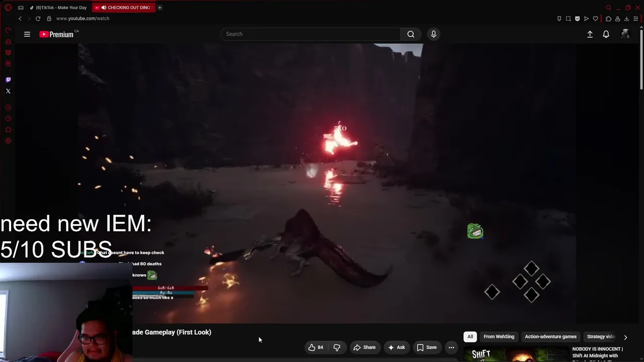This screenshot has height=362, width=644.
Task: Click the Shift At Midnight video thumbnail
Action: coord(515,354)
